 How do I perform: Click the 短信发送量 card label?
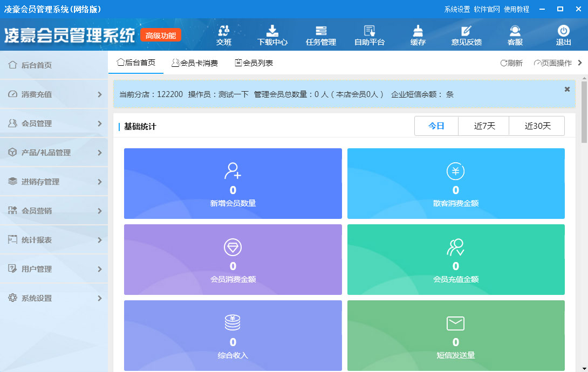tap(456, 355)
